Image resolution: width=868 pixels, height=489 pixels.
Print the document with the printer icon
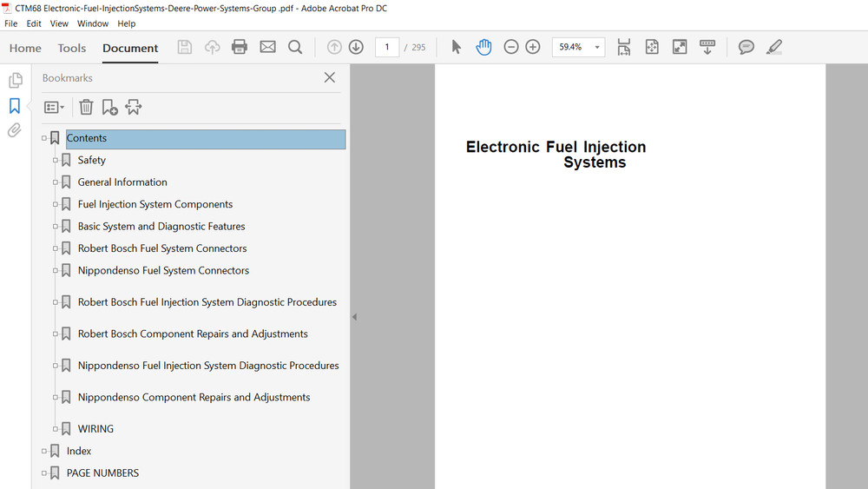coord(240,47)
